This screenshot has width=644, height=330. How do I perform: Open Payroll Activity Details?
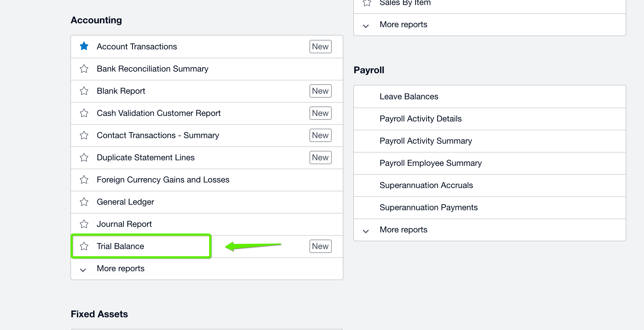coord(420,118)
